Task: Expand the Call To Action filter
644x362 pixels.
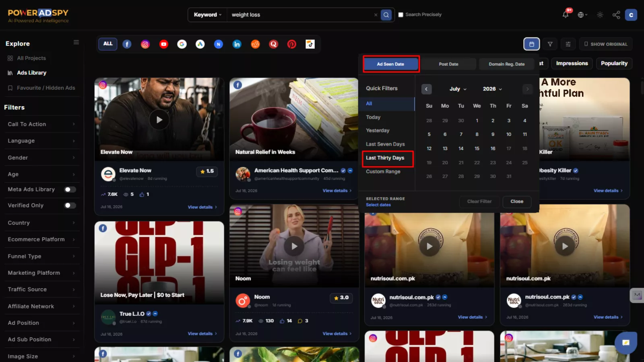Action: pyautogui.click(x=41, y=124)
